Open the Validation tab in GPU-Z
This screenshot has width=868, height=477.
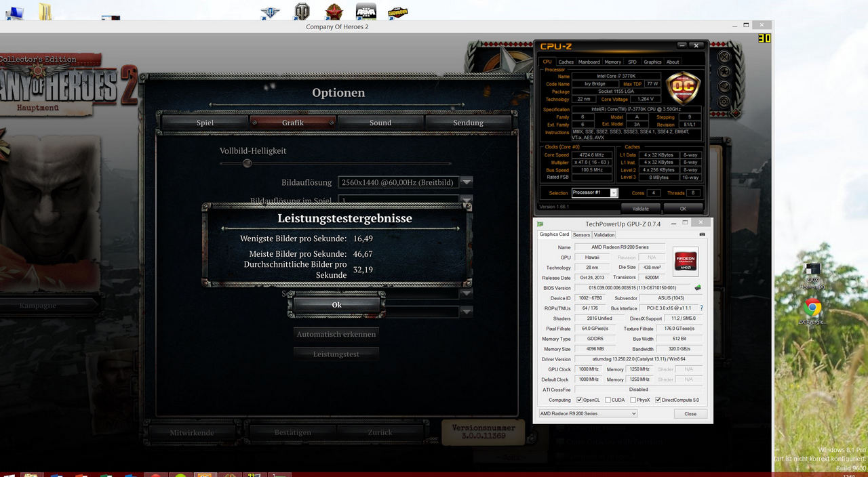point(604,234)
